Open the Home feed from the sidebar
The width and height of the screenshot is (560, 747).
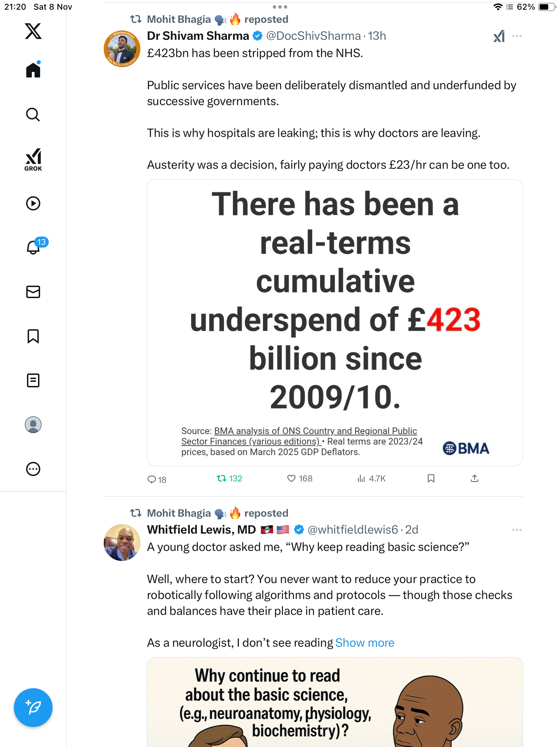click(x=33, y=70)
